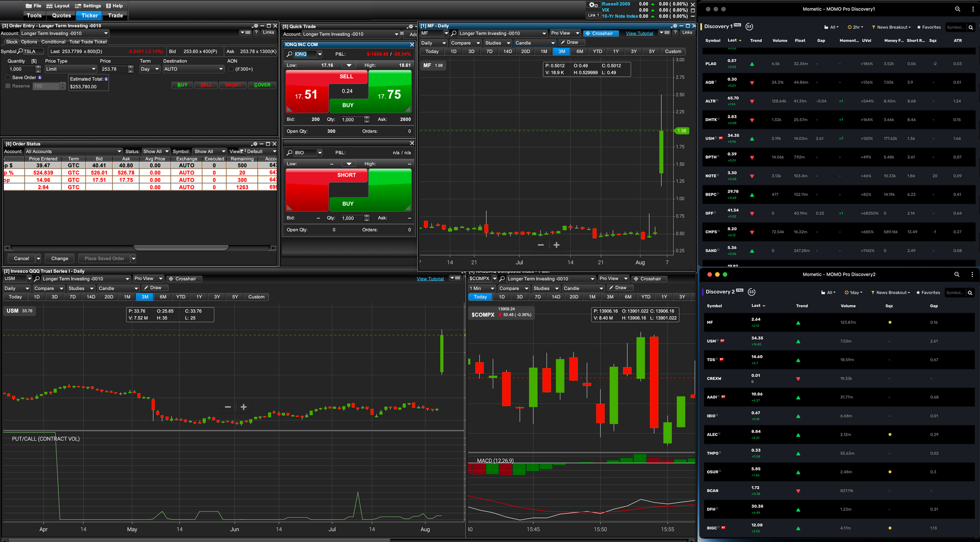Enable Crosshair on the MF Daily chart
Screen dimensions: 980x542
(601, 33)
